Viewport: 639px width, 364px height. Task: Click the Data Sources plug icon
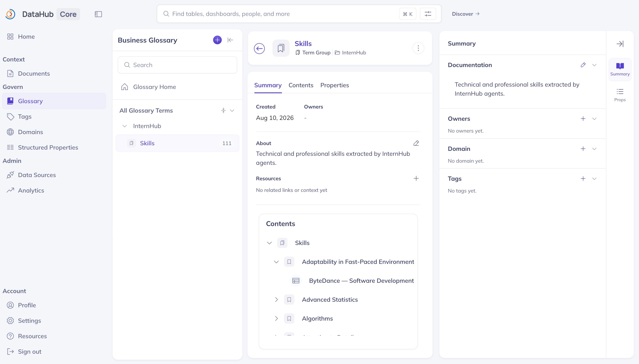(x=10, y=175)
